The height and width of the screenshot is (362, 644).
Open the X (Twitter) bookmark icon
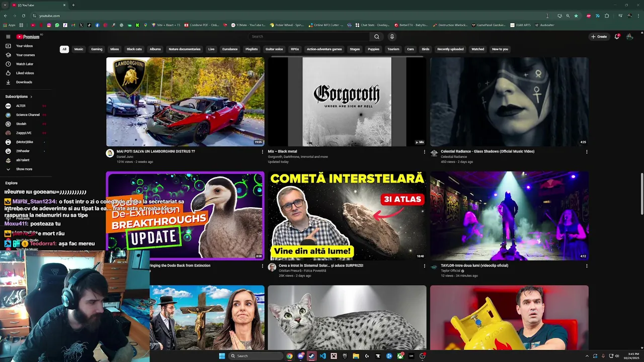pyautogui.click(x=81, y=25)
